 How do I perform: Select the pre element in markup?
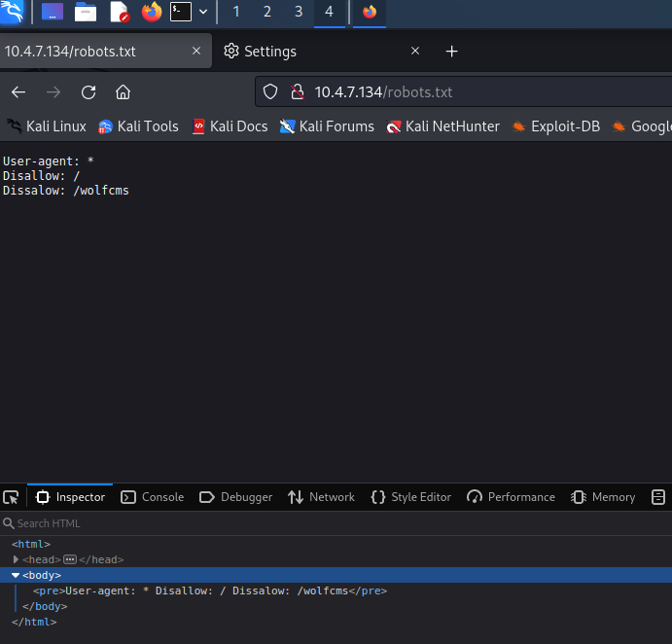tap(210, 590)
